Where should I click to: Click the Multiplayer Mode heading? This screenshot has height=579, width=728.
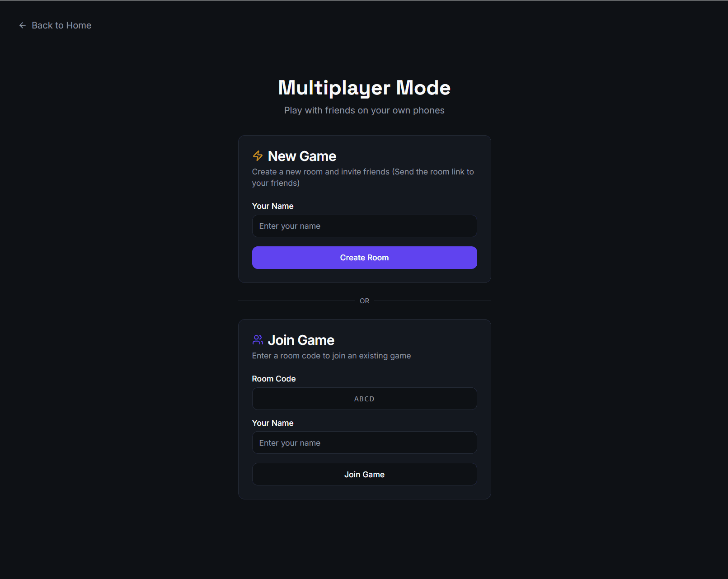(364, 88)
